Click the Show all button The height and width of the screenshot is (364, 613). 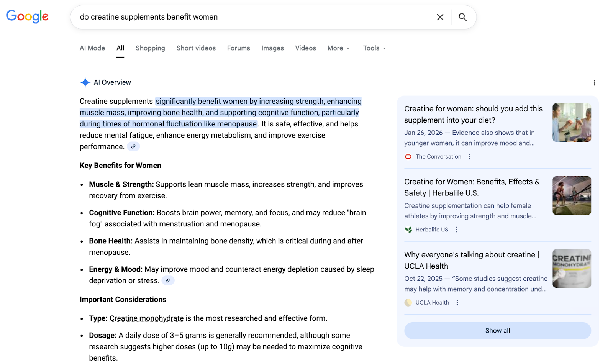tap(497, 330)
